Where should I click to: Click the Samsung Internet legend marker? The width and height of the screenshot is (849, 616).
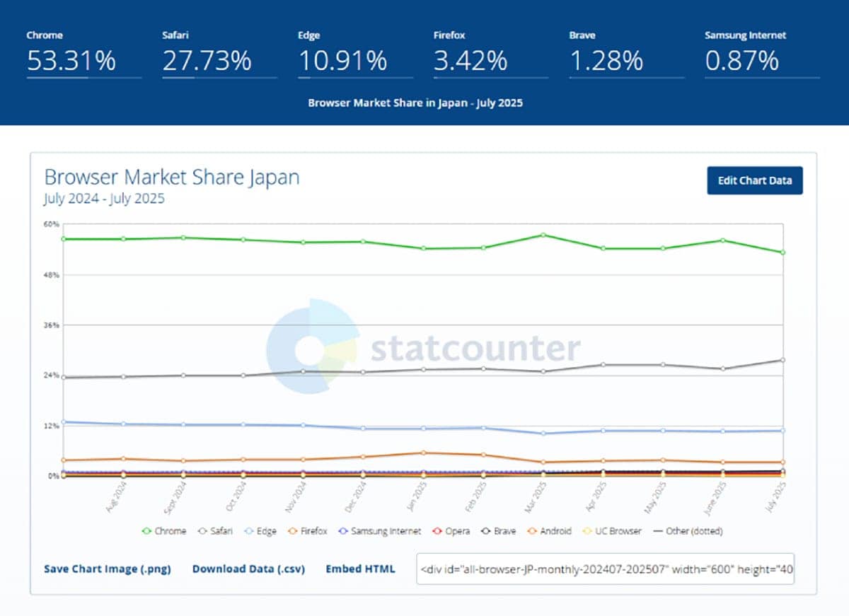[x=344, y=530]
